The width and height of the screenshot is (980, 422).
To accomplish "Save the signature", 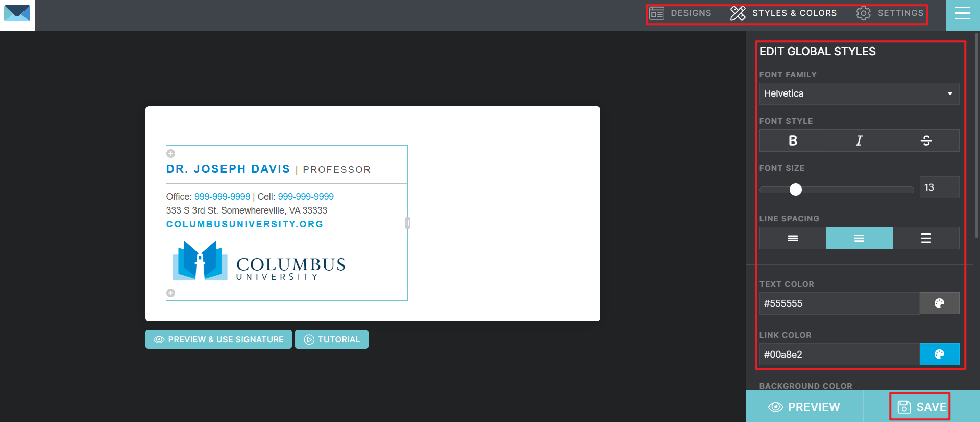I will (x=921, y=407).
